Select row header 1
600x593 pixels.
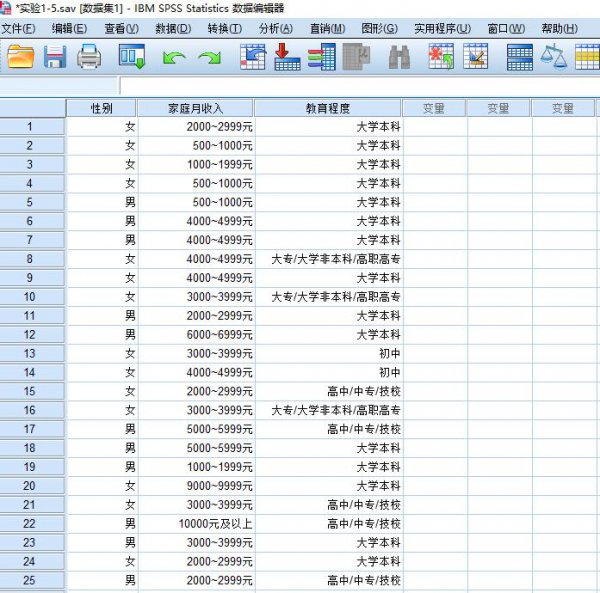tap(32, 127)
